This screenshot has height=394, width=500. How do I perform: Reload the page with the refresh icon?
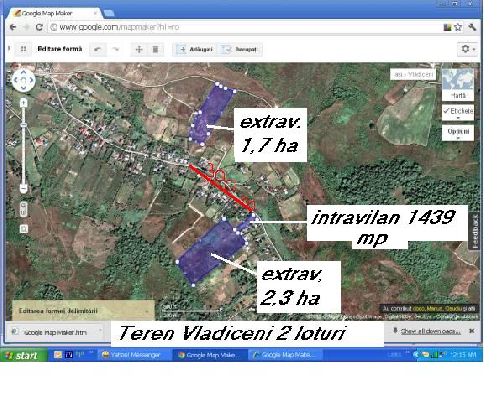click(x=39, y=27)
